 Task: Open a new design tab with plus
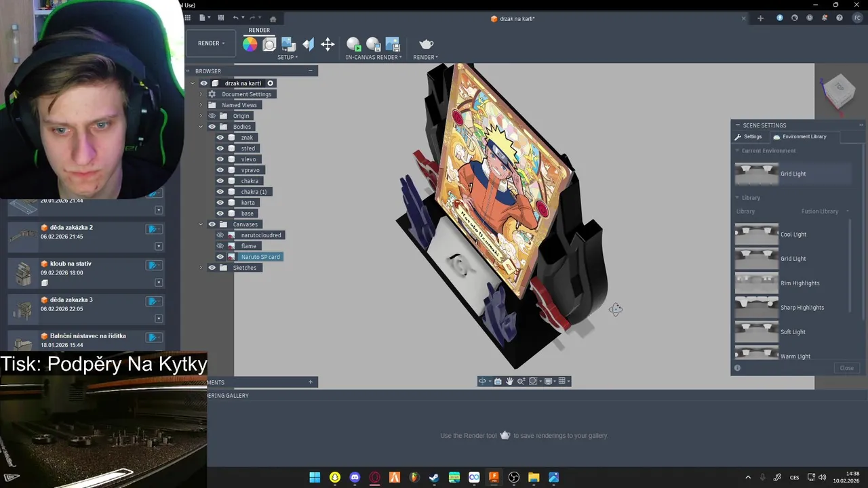(760, 18)
